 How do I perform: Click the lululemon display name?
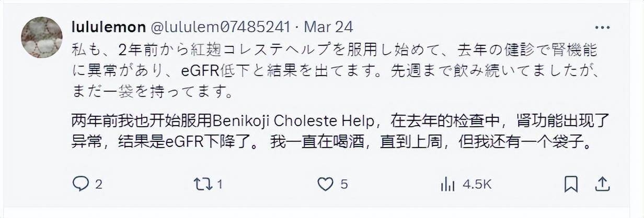[x=108, y=26]
